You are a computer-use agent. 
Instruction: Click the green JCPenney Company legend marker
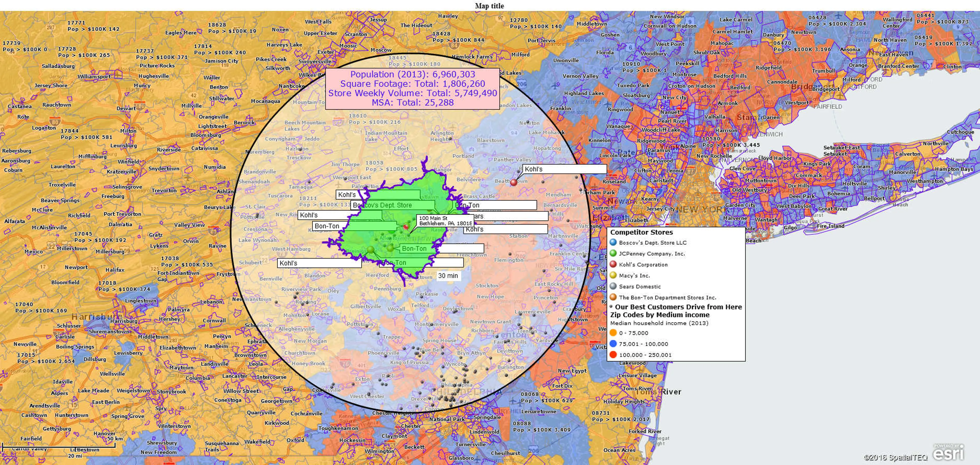point(613,253)
